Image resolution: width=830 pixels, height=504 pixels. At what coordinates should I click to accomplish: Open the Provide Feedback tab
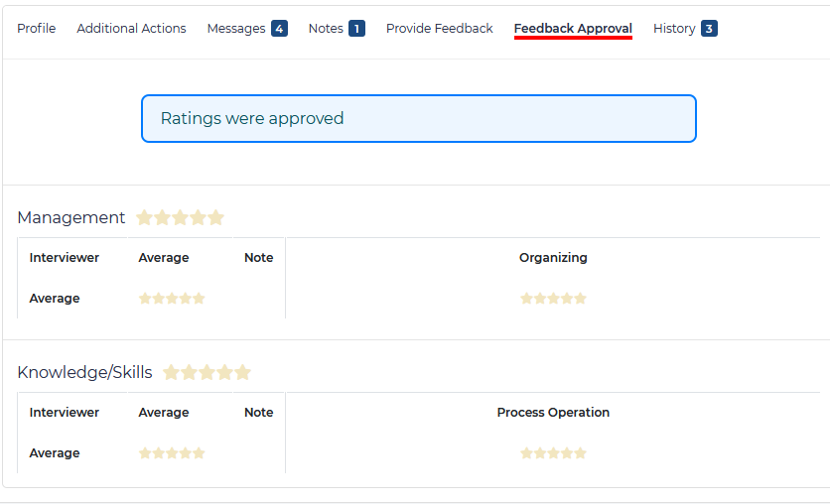pyautogui.click(x=439, y=29)
